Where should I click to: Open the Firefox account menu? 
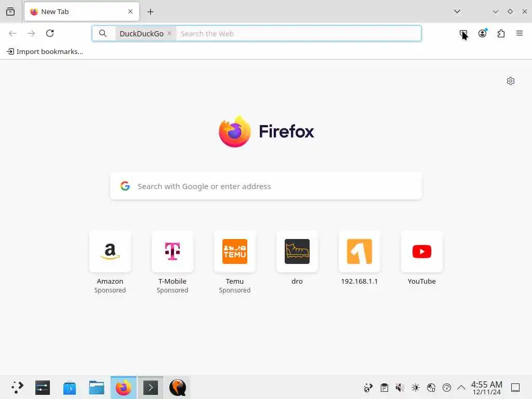click(x=483, y=33)
